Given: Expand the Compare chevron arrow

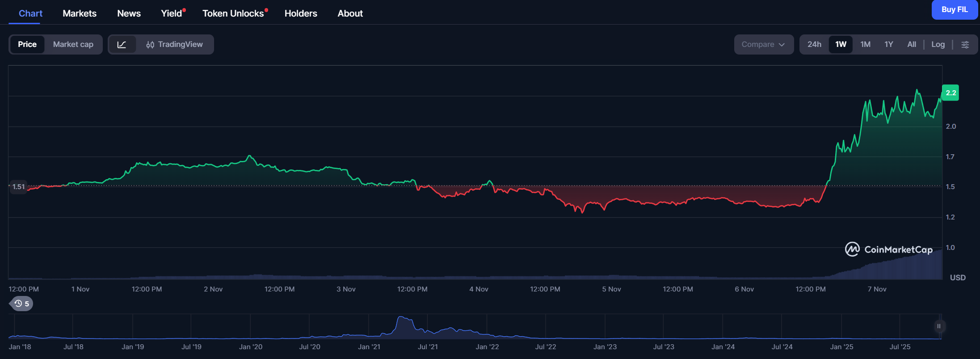Looking at the screenshot, I should tap(782, 45).
